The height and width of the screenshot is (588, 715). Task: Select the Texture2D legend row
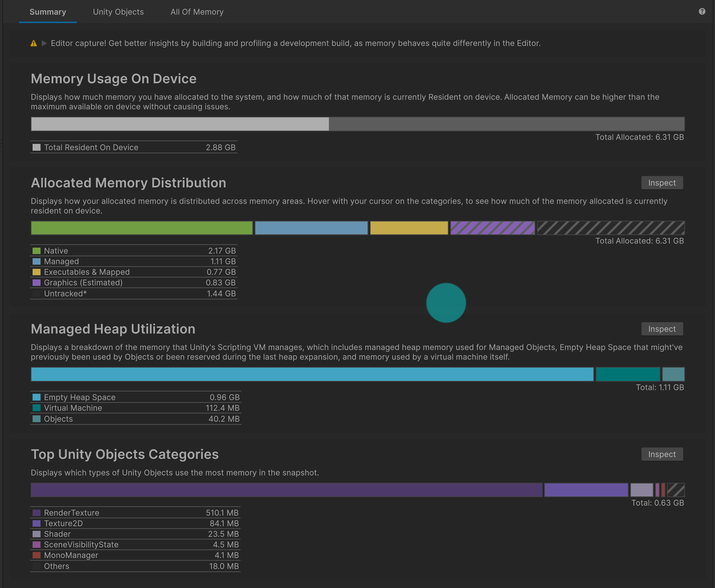click(x=135, y=523)
